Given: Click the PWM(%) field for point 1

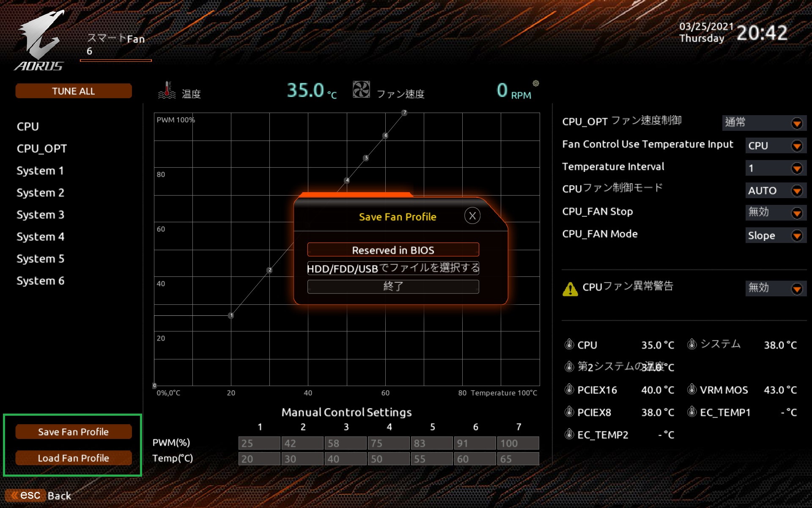Looking at the screenshot, I should coord(259,443).
